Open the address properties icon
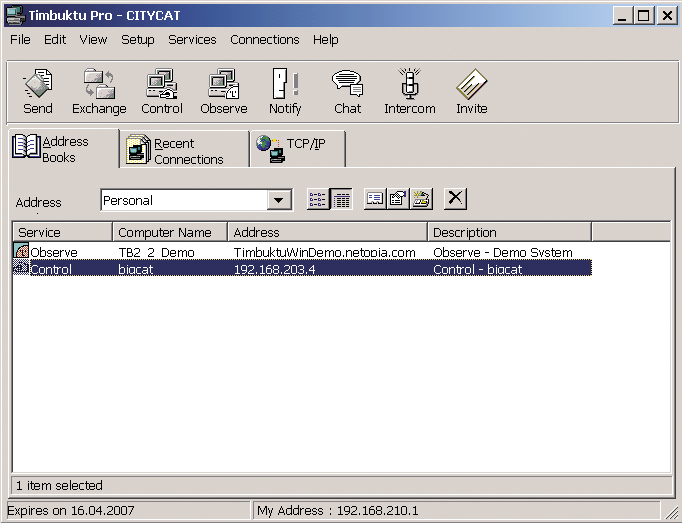 [x=398, y=200]
